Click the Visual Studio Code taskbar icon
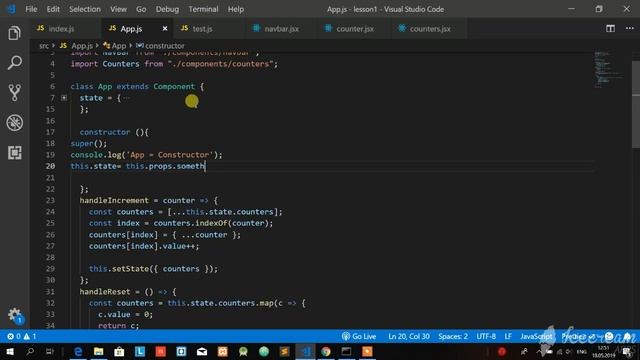This screenshot has width=640, height=360. point(305,351)
